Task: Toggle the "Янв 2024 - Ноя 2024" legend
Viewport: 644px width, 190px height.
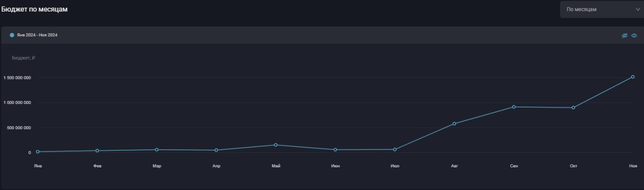Action: pyautogui.click(x=34, y=35)
